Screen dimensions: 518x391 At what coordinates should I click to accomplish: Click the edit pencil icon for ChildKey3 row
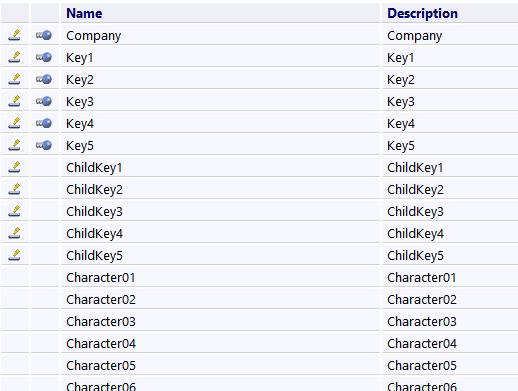14,211
